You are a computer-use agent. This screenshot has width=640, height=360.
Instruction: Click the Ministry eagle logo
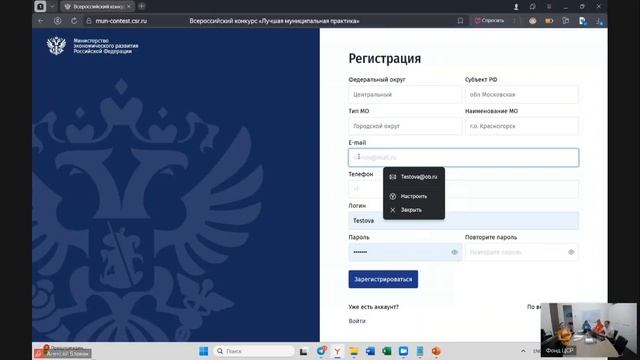56,46
